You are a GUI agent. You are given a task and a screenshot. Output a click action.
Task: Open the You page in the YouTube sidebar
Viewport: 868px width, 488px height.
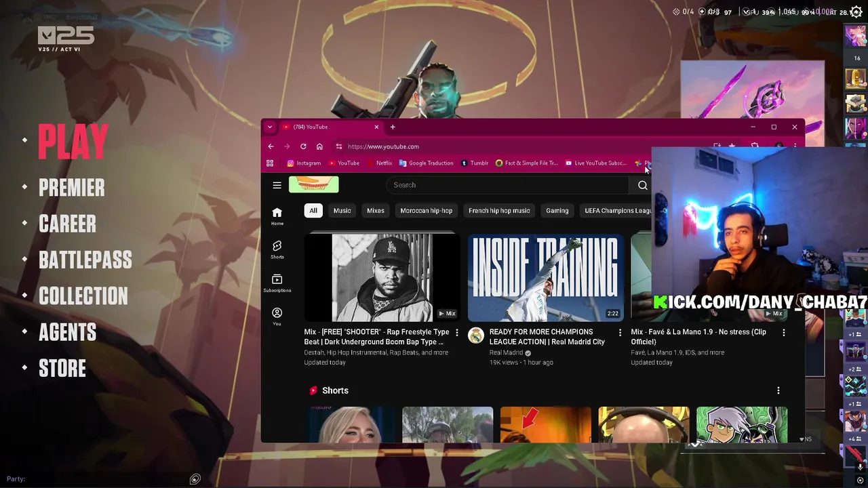coord(277,317)
